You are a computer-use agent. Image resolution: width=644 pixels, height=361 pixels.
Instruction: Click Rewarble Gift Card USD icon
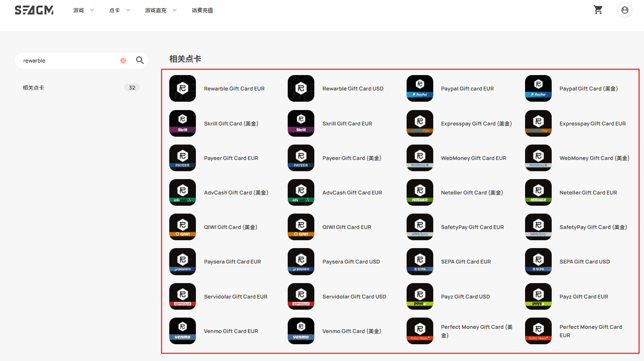point(301,89)
